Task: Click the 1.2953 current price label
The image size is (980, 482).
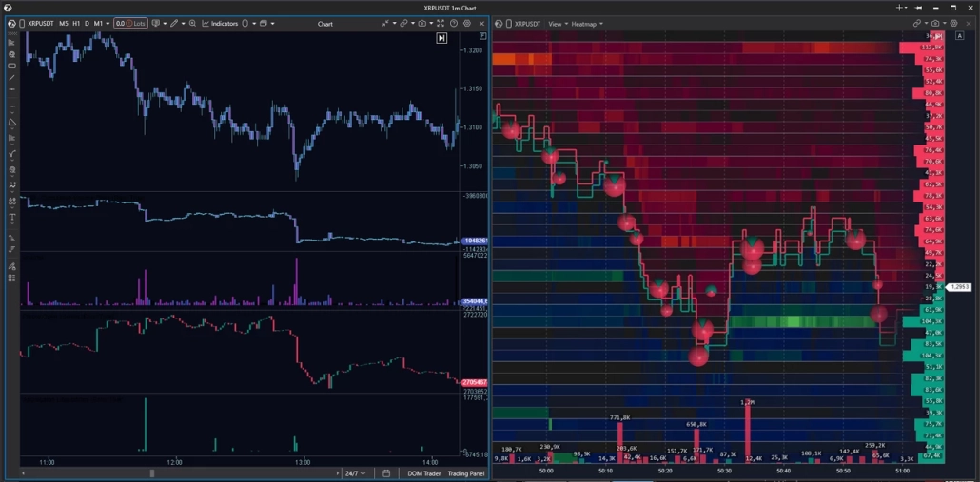Action: point(958,287)
